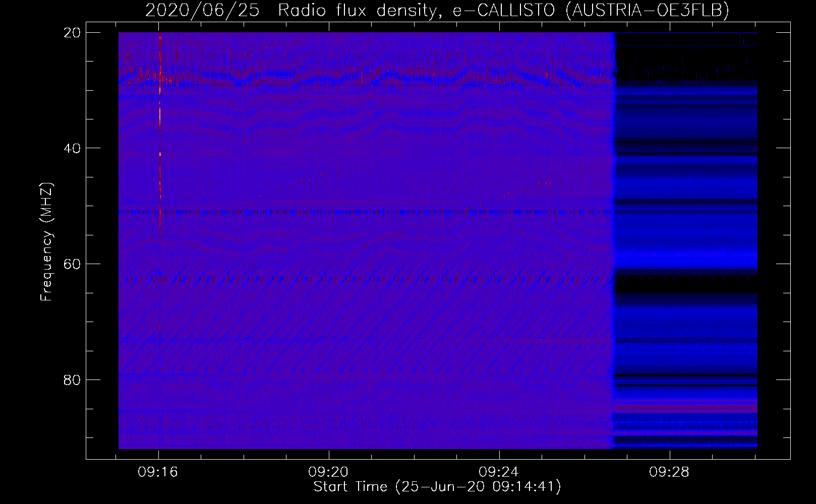Click the 80 MHz frequency tick label
The image size is (816, 504).
pyautogui.click(x=73, y=380)
